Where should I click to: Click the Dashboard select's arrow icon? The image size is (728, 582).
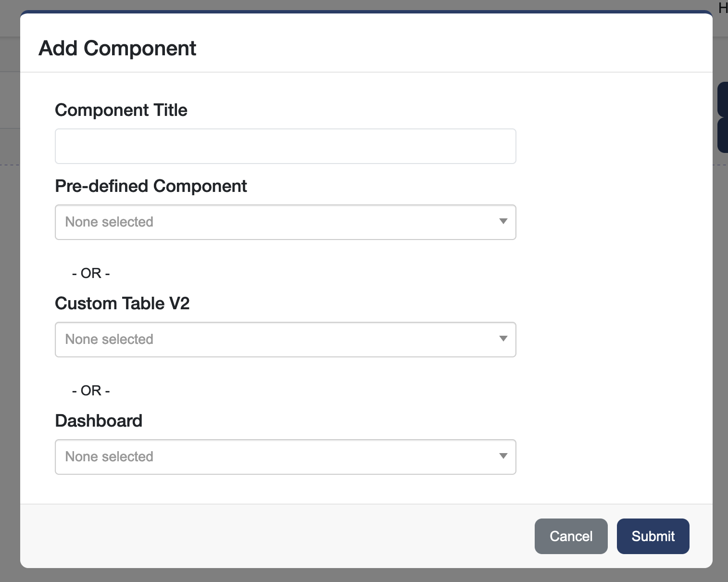pyautogui.click(x=503, y=456)
